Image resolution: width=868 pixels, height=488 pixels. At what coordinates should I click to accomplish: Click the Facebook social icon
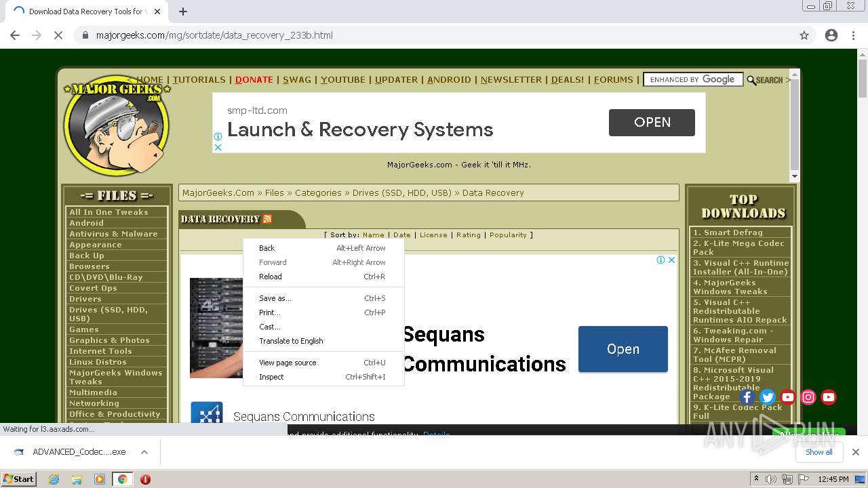[747, 397]
